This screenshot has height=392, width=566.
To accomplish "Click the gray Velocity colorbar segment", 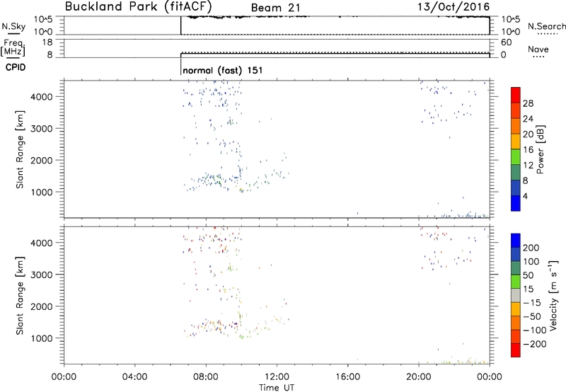I will click(x=516, y=296).
